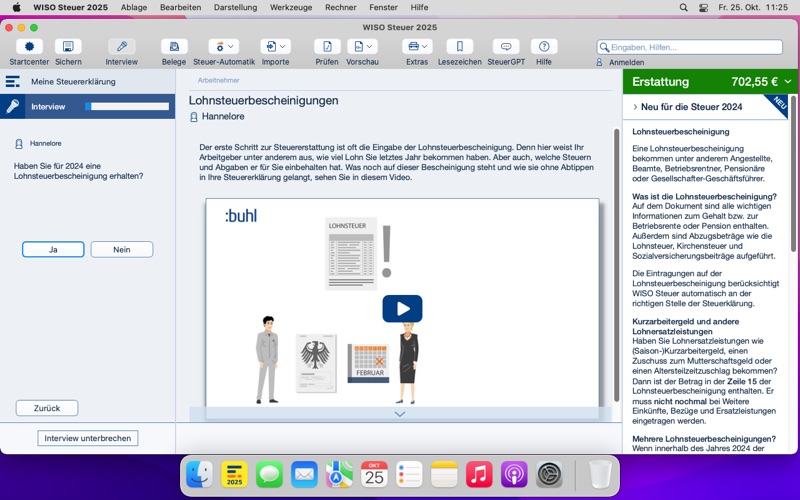The image size is (800, 500).
Task: Expand the Vorschau dropdown arrow
Action: click(x=369, y=47)
